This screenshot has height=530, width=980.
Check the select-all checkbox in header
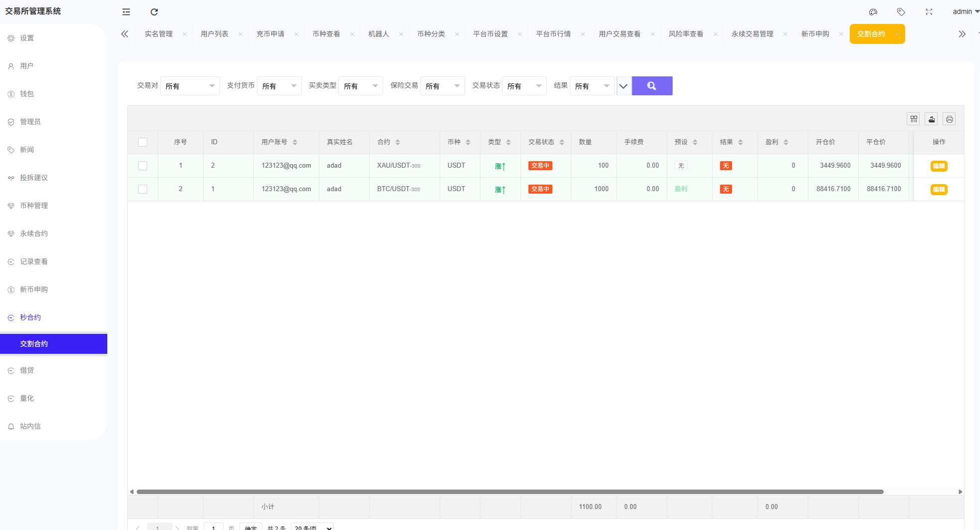coord(143,142)
